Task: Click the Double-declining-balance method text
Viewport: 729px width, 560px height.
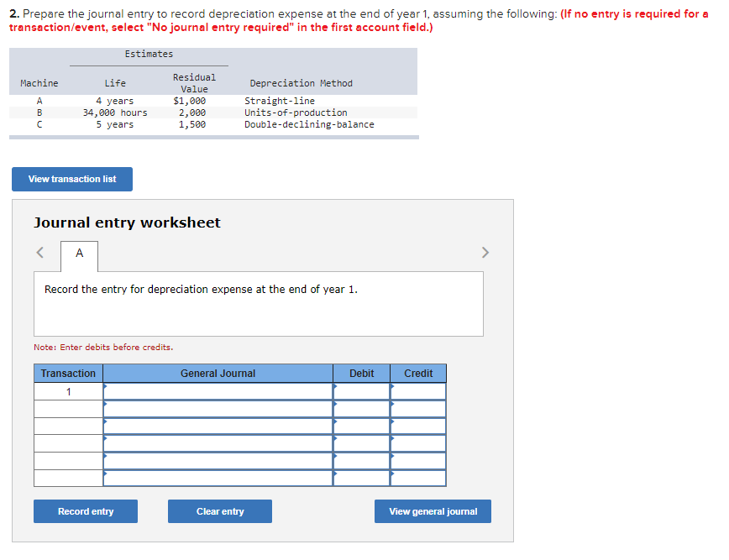Action: 309,124
